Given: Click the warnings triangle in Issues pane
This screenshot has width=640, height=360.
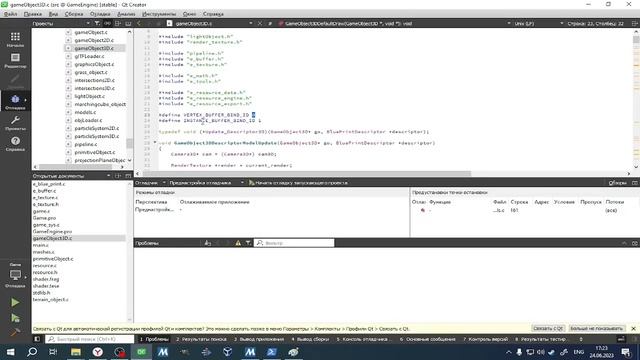Looking at the screenshot, I should pyautogui.click(x=238, y=243).
